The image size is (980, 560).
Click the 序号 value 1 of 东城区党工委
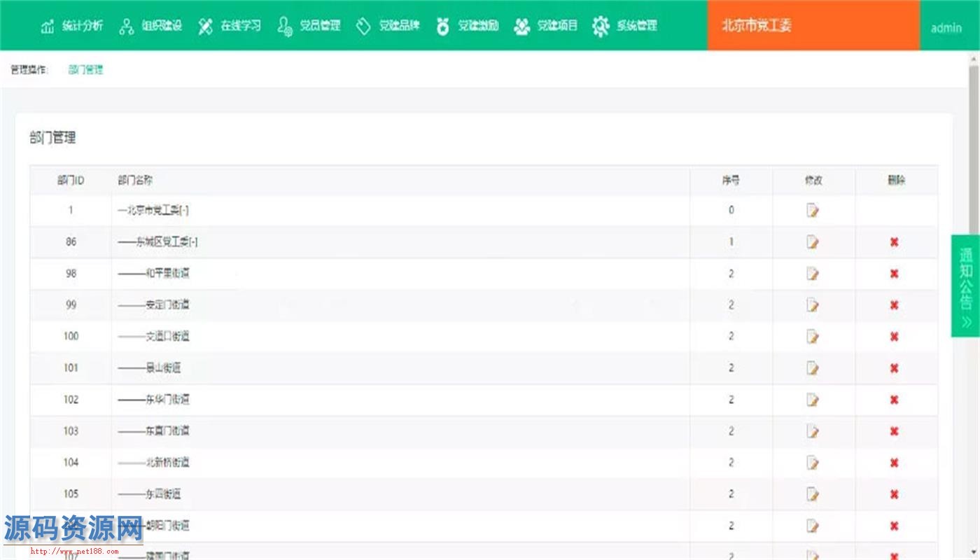coord(731,242)
